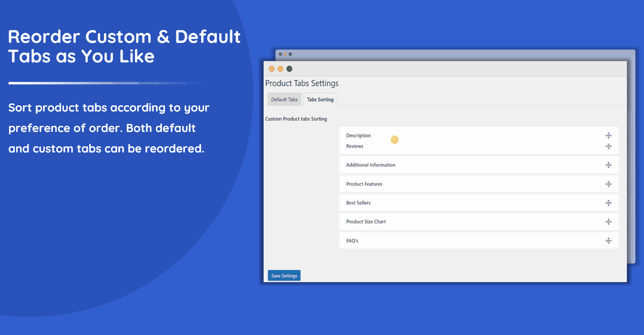Select the Description tab entry

tap(358, 136)
